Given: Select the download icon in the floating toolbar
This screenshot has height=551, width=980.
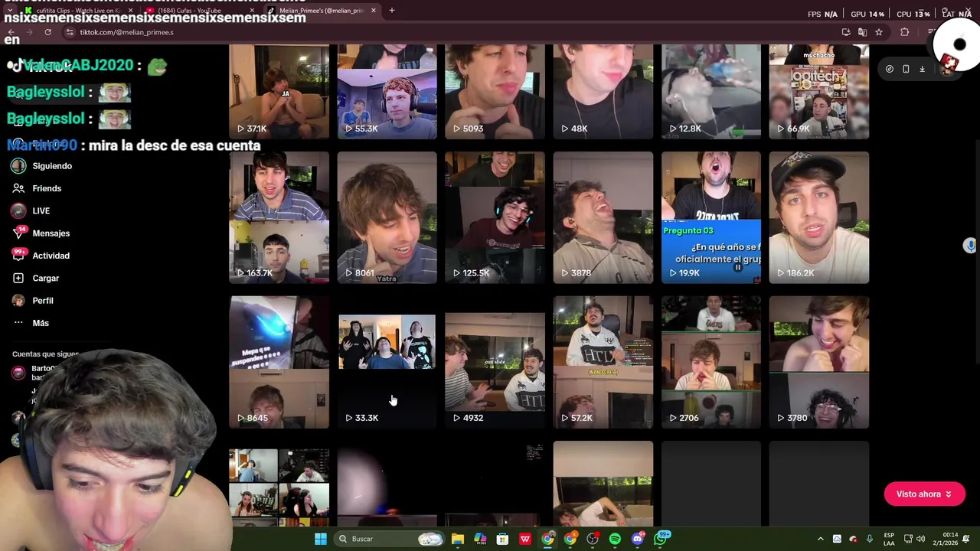Looking at the screenshot, I should point(922,69).
